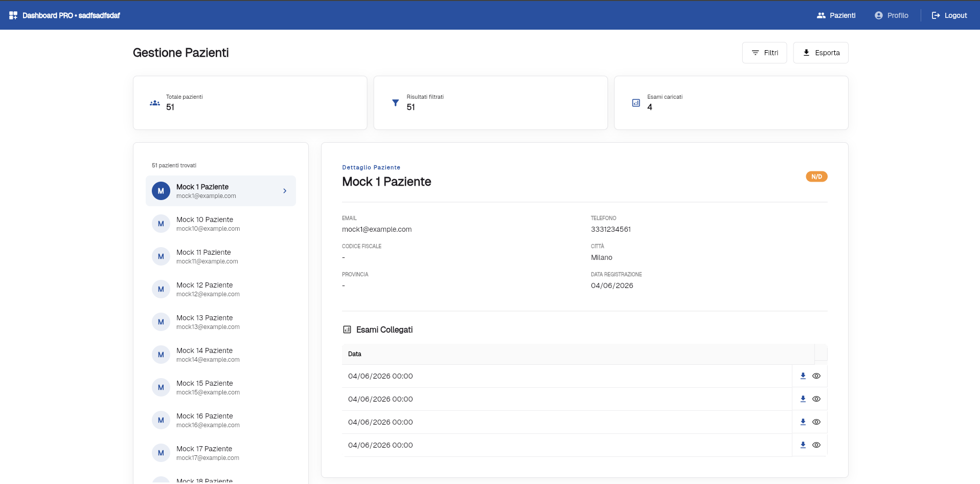Image resolution: width=980 pixels, height=484 pixels.
Task: Click the '51 pazienti trovati' label
Action: coord(174,165)
